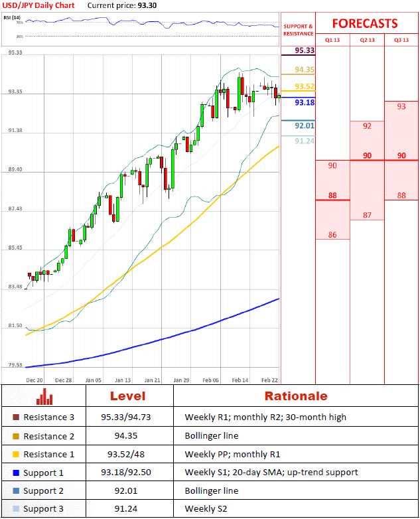Click the Support 2 steel-blue swatch

[16, 490]
